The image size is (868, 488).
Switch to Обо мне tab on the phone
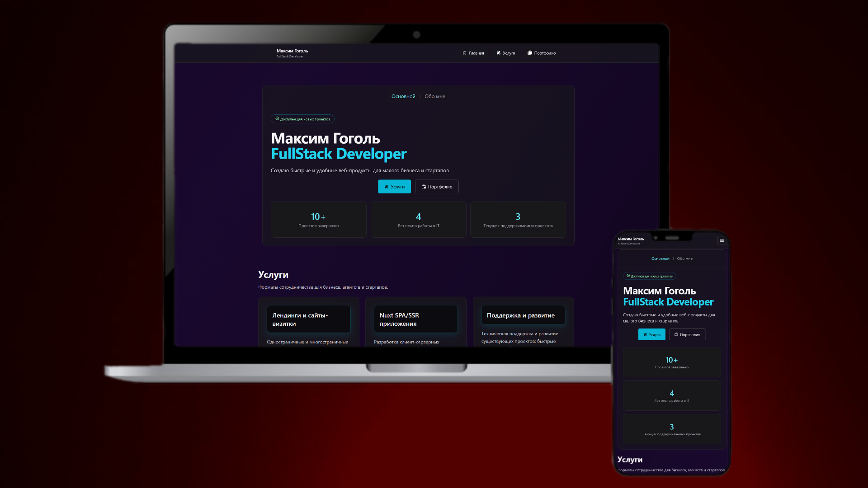pos(685,258)
